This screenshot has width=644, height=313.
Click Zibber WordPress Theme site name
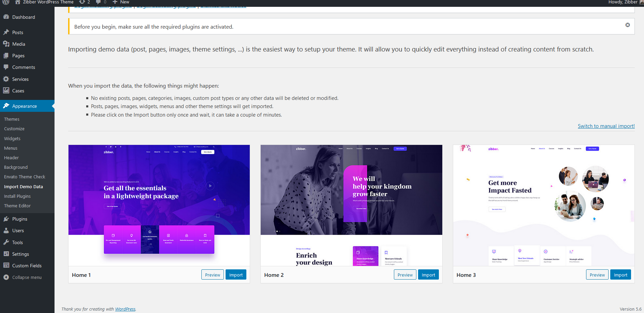pyautogui.click(x=48, y=2)
